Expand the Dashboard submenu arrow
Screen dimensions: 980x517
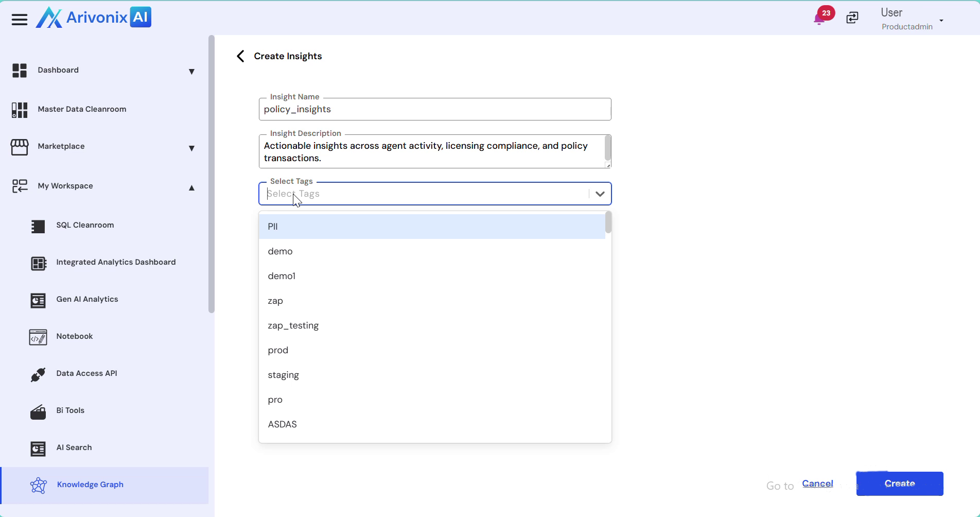click(191, 72)
